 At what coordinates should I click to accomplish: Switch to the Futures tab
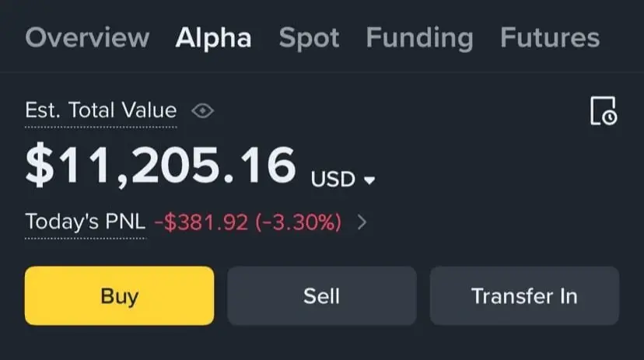pyautogui.click(x=550, y=37)
